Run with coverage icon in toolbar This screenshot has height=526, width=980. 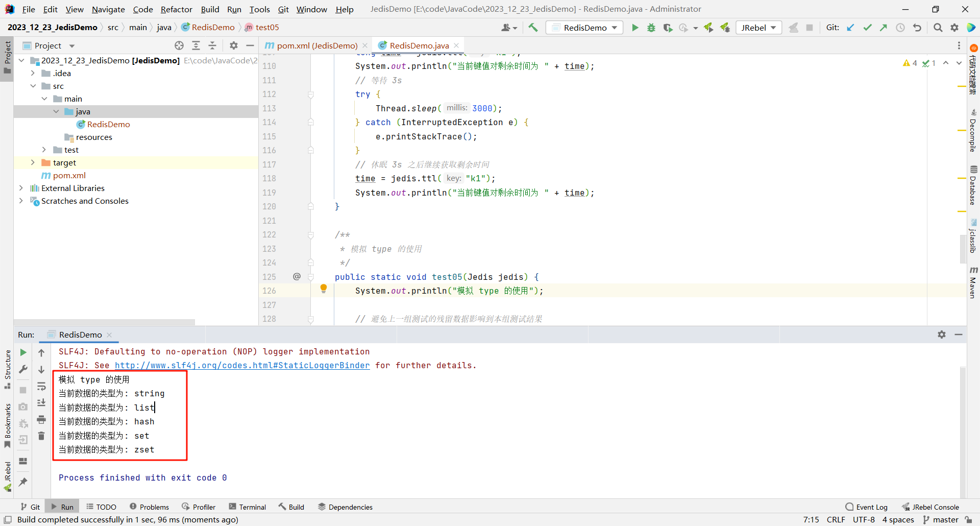coord(668,28)
